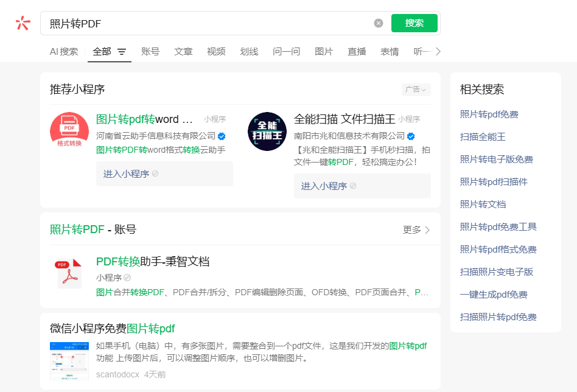Click the related search 照片转文档
Screen dimensions: 577x392
click(x=483, y=205)
